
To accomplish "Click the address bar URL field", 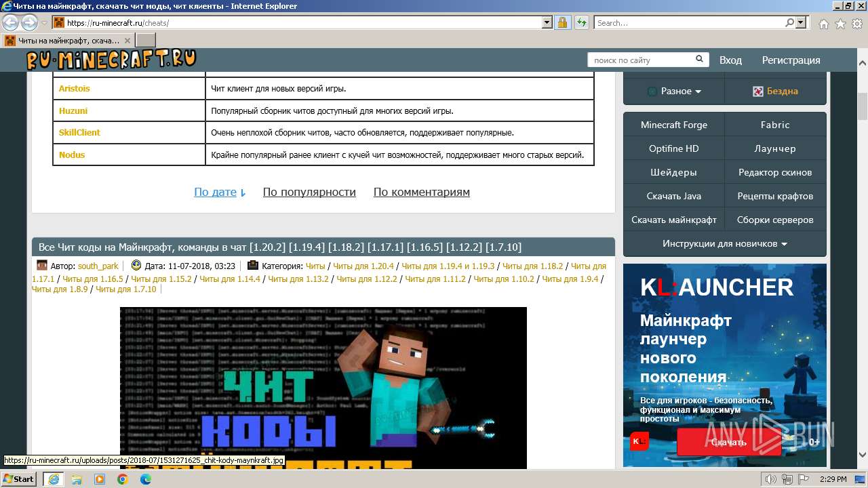I will pos(304,22).
